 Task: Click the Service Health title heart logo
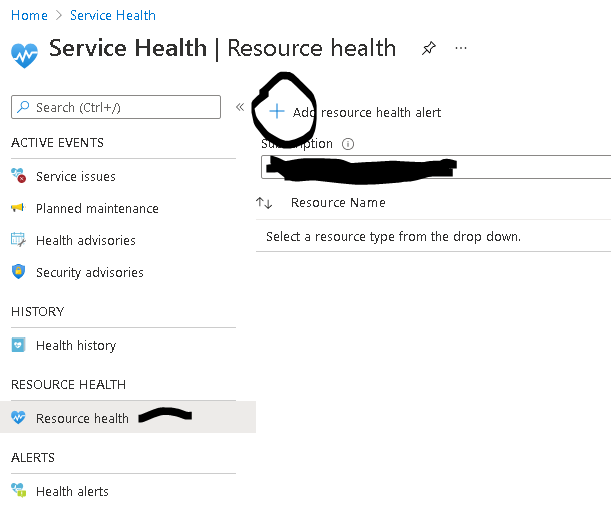pos(25,55)
